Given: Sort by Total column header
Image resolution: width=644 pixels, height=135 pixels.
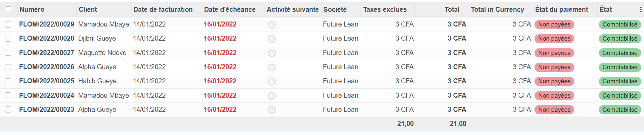Looking at the screenshot, I should tap(452, 9).
